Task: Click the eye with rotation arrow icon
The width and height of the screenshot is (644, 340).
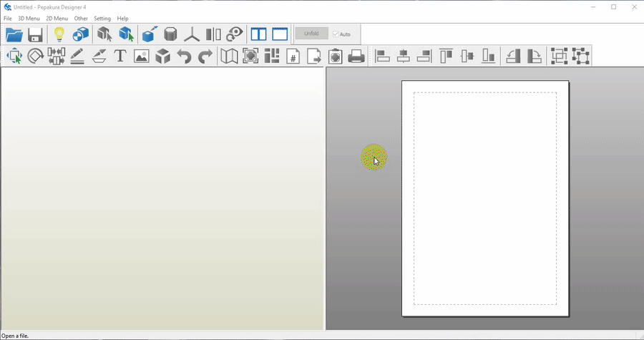Action: [235, 34]
